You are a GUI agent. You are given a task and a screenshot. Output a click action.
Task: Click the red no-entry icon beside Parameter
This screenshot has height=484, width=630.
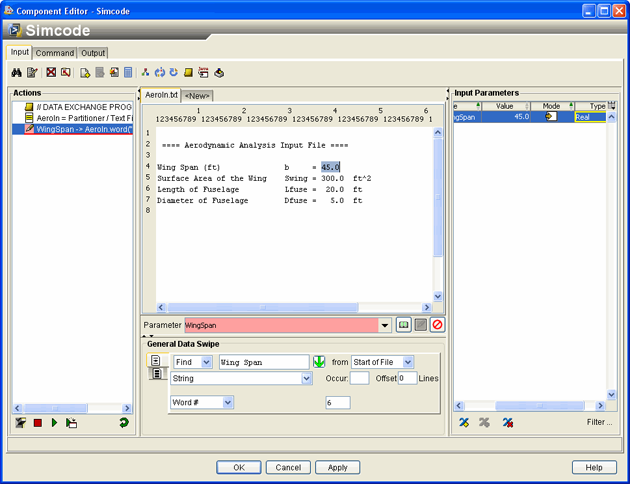tap(437, 325)
